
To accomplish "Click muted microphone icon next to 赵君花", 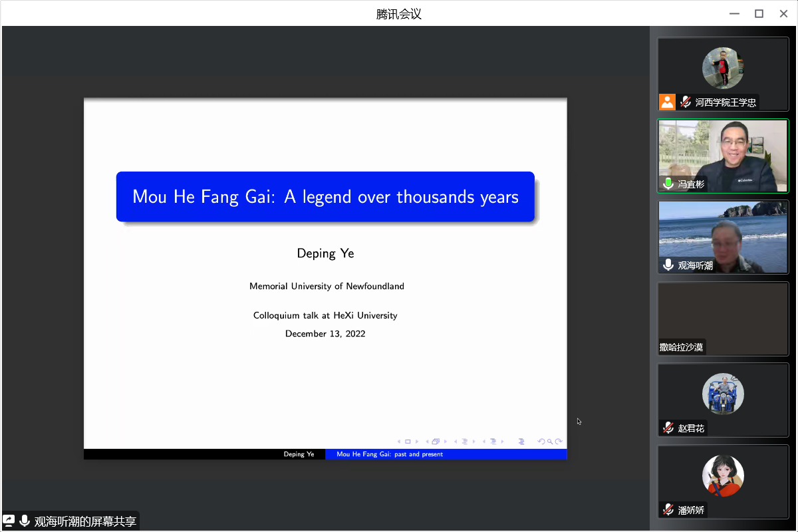I will pos(668,428).
